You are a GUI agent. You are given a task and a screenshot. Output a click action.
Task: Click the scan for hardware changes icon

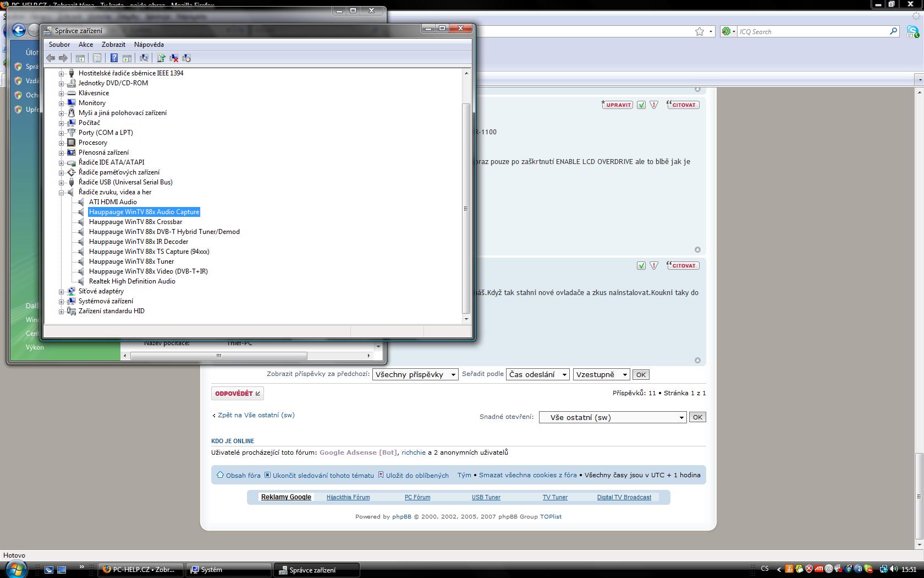144,58
